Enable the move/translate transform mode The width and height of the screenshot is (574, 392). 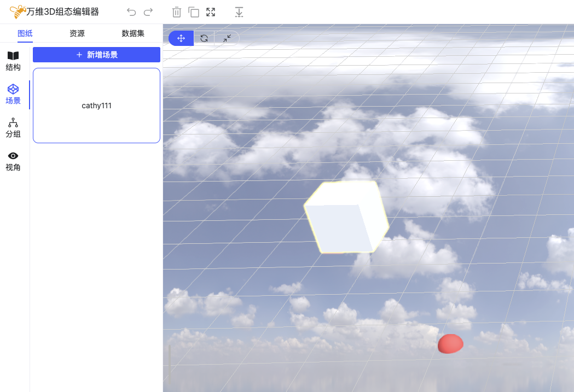[181, 38]
